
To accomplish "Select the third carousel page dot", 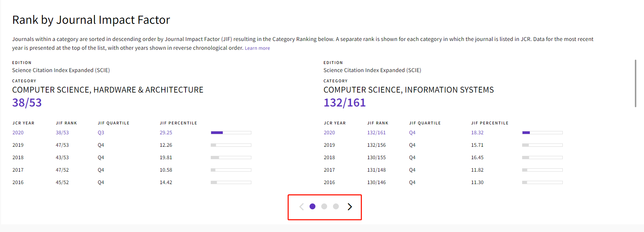I will [x=336, y=206].
